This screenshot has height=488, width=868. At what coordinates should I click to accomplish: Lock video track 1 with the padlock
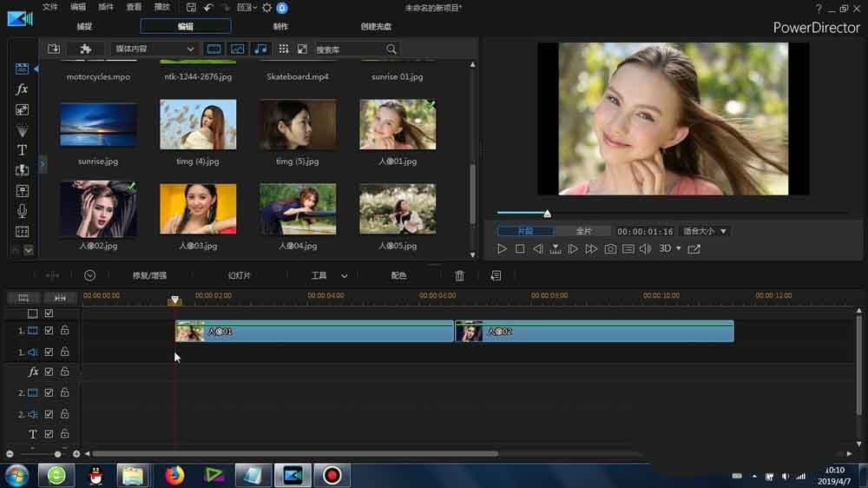[64, 331]
